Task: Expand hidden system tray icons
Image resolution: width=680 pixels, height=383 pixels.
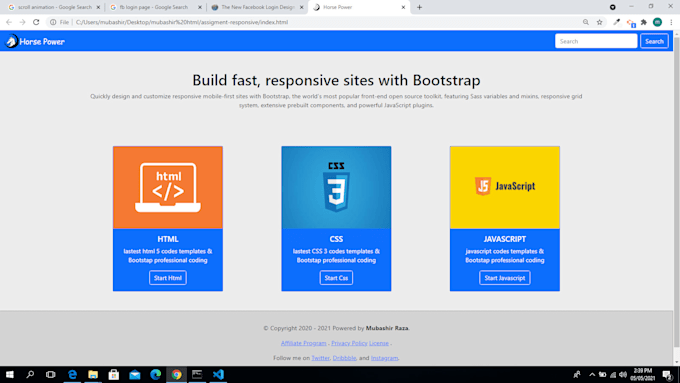Action: (592, 374)
